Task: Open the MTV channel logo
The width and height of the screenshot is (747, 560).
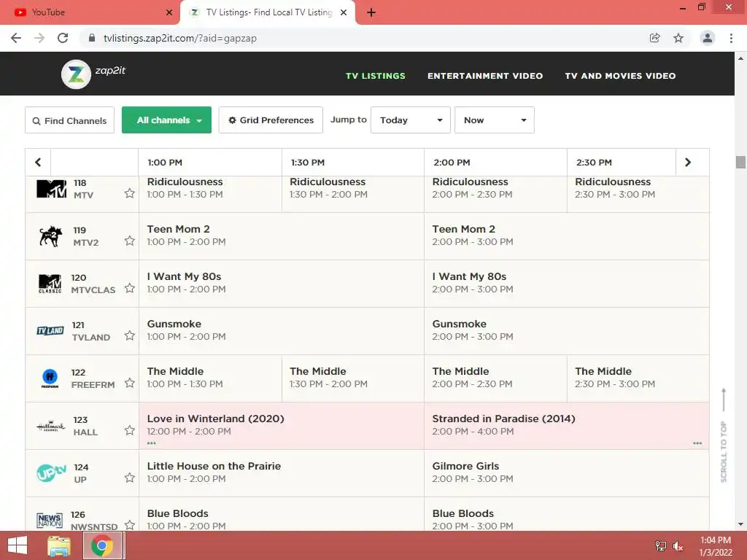Action: 52,189
